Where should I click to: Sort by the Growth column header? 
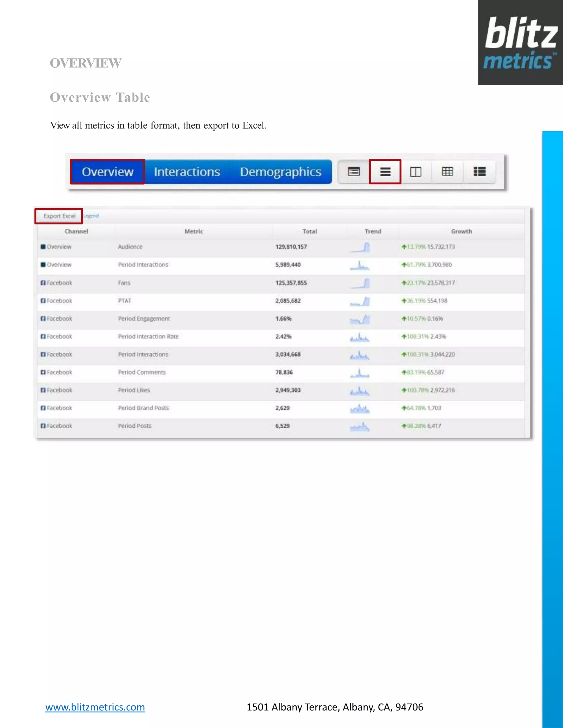461,231
